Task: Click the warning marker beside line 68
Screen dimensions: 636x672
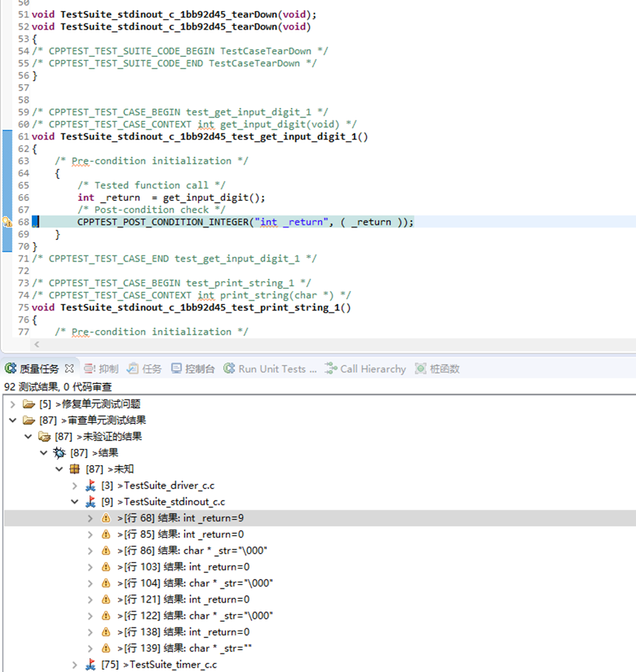Action: (6, 222)
